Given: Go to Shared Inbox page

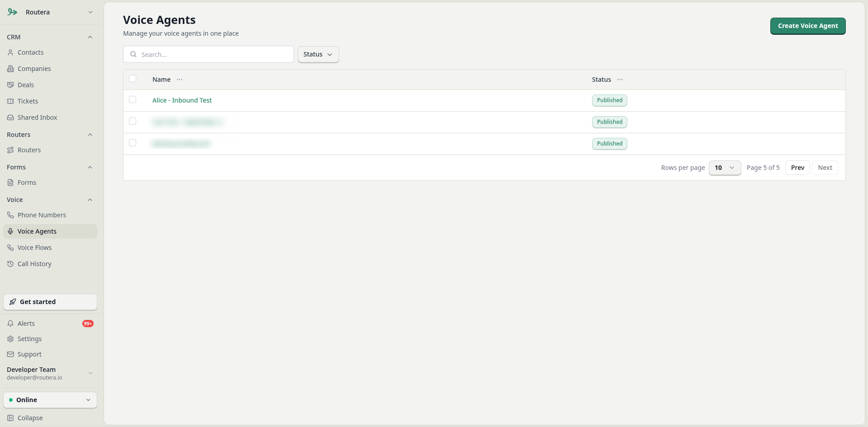Looking at the screenshot, I should point(38,117).
